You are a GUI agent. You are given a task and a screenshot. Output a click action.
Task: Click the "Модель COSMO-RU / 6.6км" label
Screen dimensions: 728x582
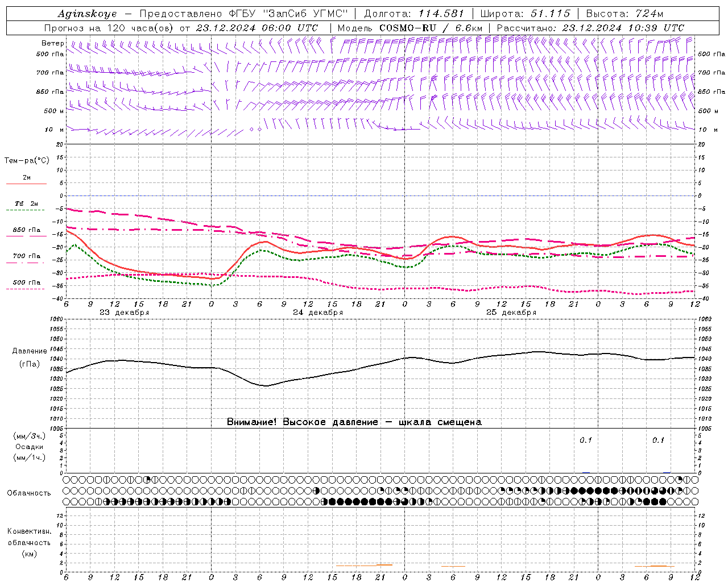click(x=410, y=28)
